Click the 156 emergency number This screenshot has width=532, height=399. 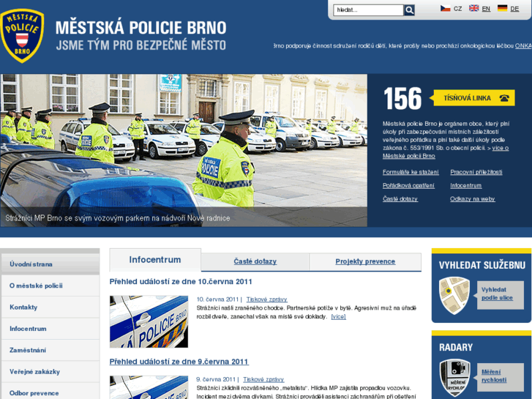click(x=402, y=99)
